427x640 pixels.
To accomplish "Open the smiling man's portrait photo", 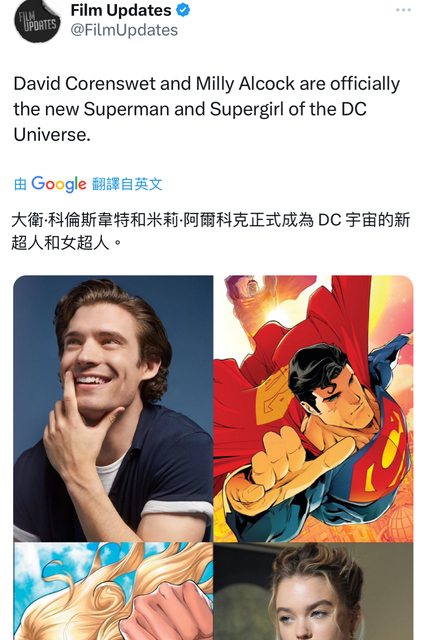I will click(x=113, y=408).
